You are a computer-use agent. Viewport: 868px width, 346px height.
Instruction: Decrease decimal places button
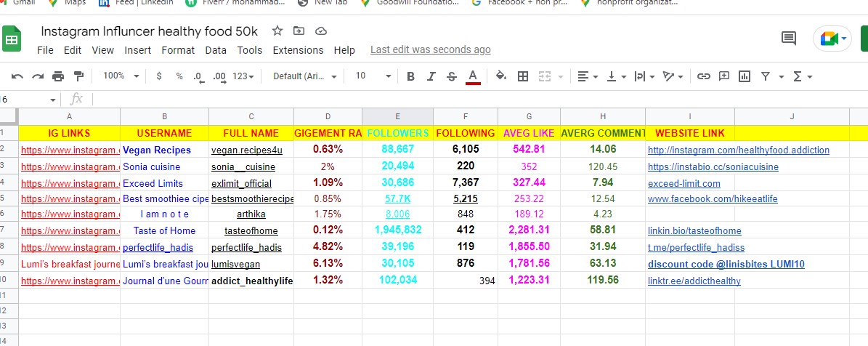tap(199, 77)
